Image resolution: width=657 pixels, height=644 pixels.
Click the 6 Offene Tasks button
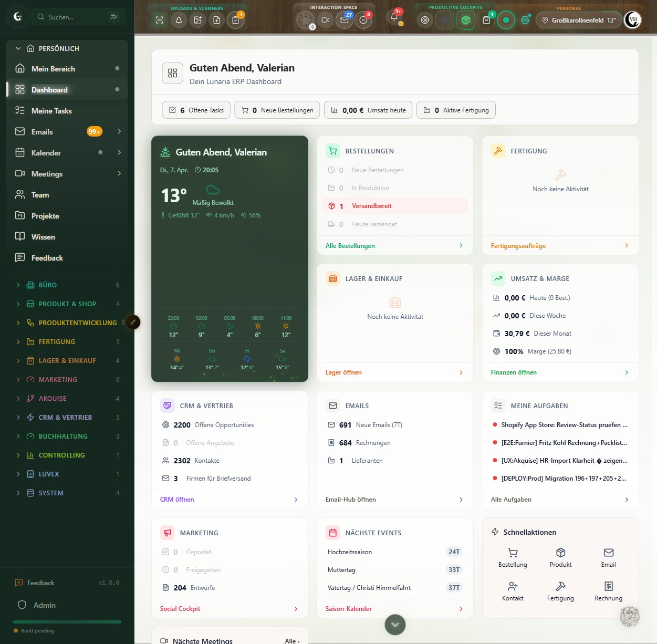196,110
